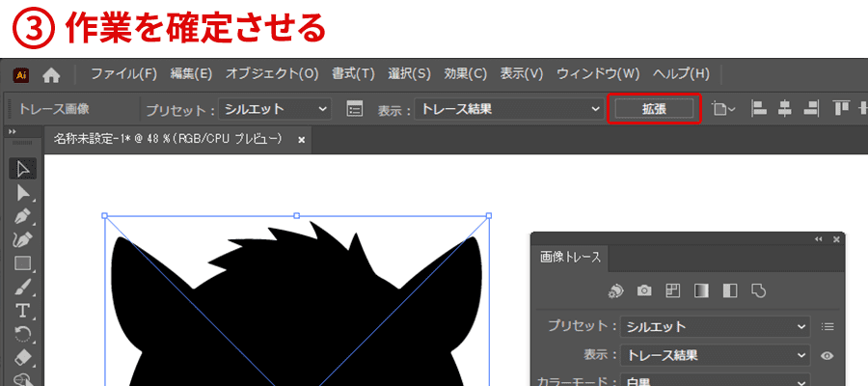Click the 拡張 button
Screen dimensions: 868x386
tap(654, 109)
